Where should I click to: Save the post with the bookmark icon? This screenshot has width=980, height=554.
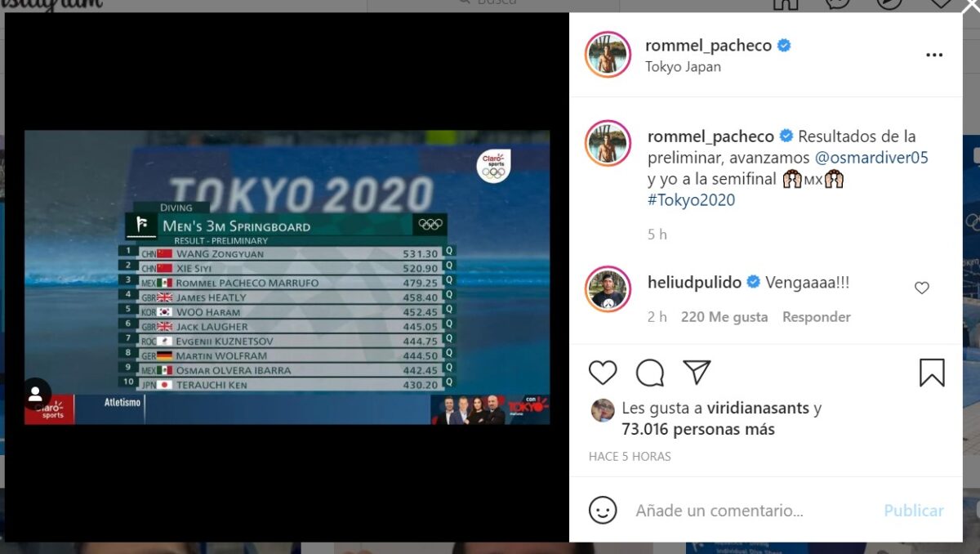pos(932,373)
